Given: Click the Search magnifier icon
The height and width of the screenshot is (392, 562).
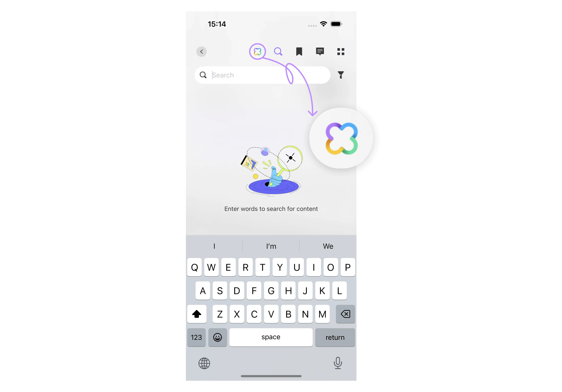Looking at the screenshot, I should click(278, 51).
